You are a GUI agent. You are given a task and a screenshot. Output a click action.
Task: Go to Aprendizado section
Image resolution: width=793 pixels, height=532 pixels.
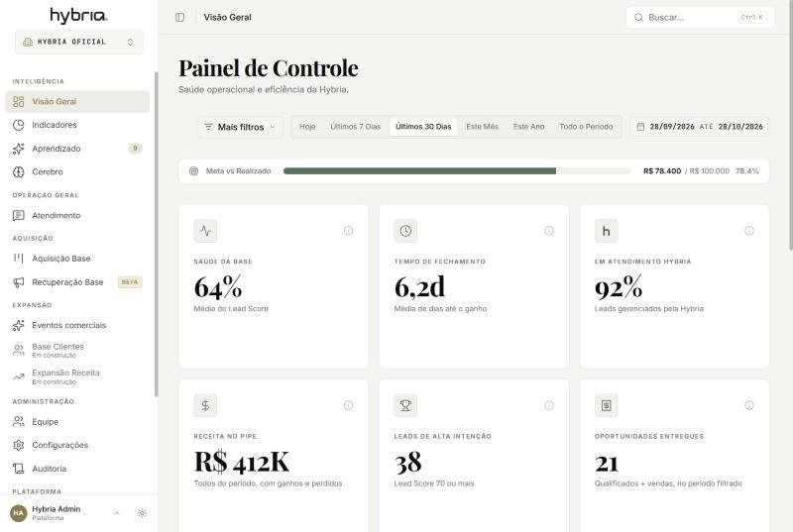click(77, 149)
